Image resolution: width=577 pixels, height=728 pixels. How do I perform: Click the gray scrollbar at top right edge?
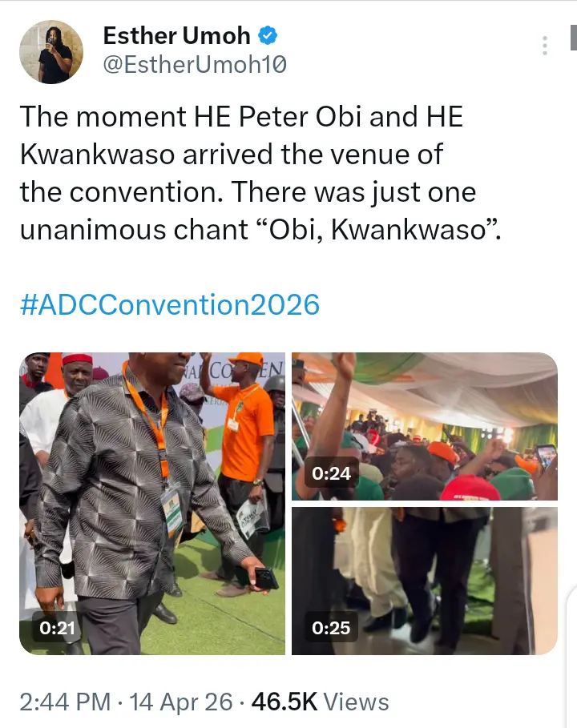pos(572,37)
